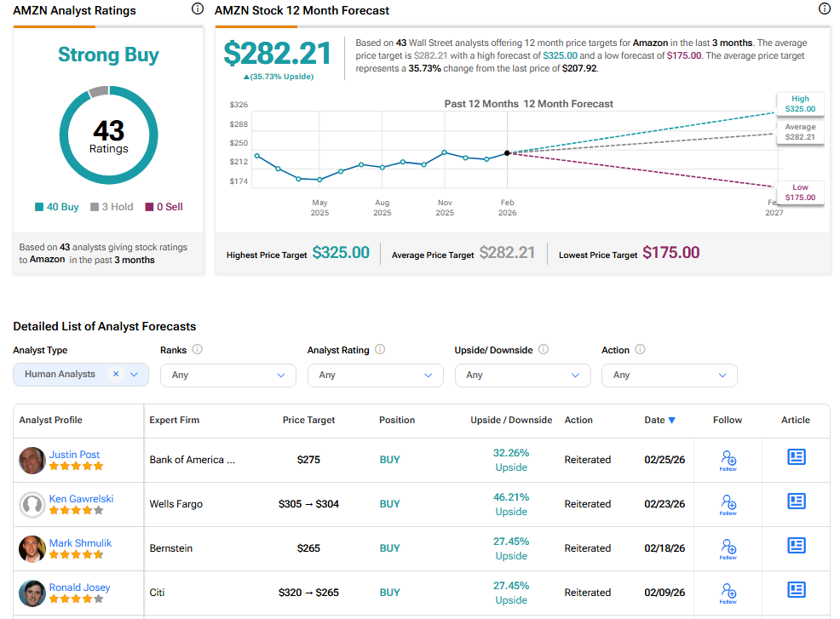
Task: Follow analyst Ken Gawrelski
Action: [x=728, y=504]
